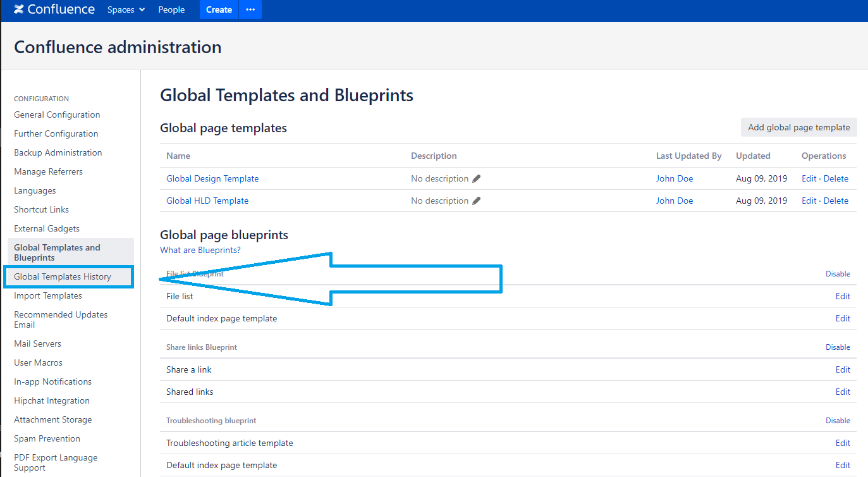Disable the Troubleshooting blueprint

(x=838, y=421)
